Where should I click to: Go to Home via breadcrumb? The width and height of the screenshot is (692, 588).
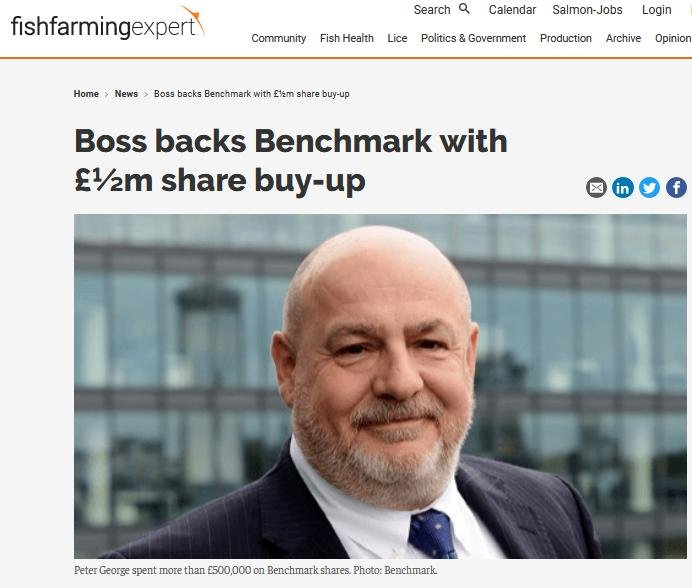tap(86, 94)
